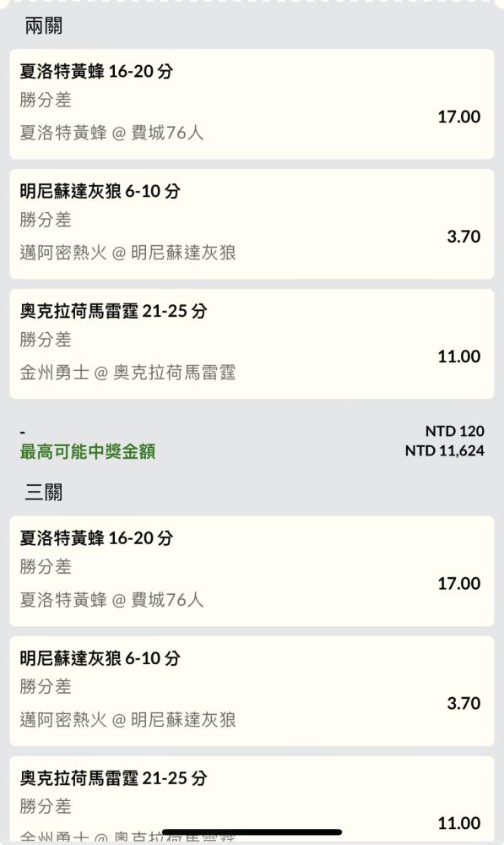Select 明尼蘇達灰狼 6-10 分 card under 三關
Screen dimensions: 504x845
(252, 691)
